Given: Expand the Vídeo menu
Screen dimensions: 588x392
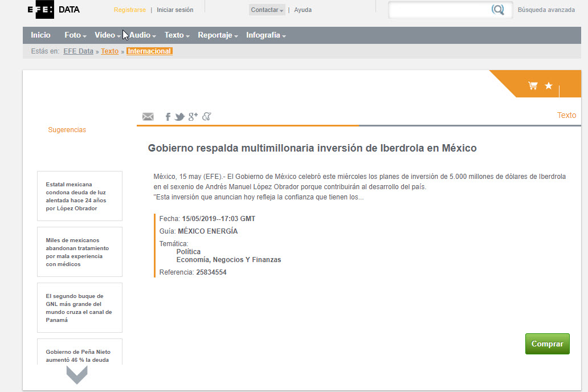Looking at the screenshot, I should point(108,35).
